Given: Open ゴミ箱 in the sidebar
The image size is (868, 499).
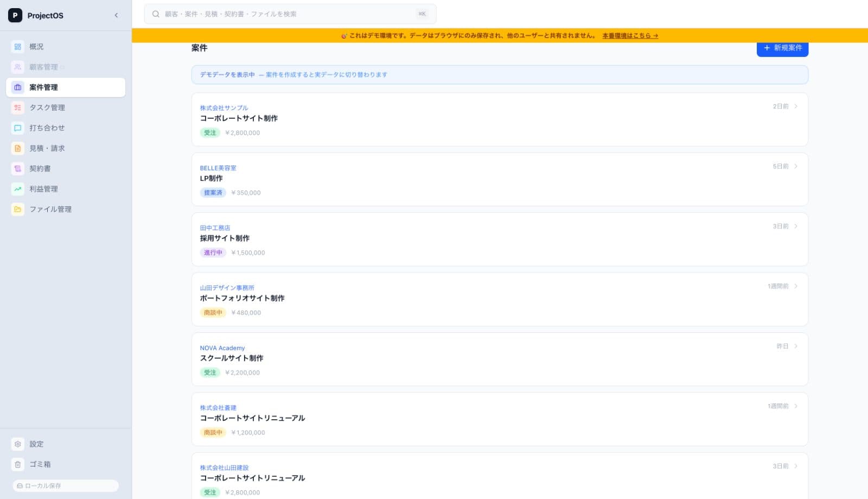Looking at the screenshot, I should (66, 464).
